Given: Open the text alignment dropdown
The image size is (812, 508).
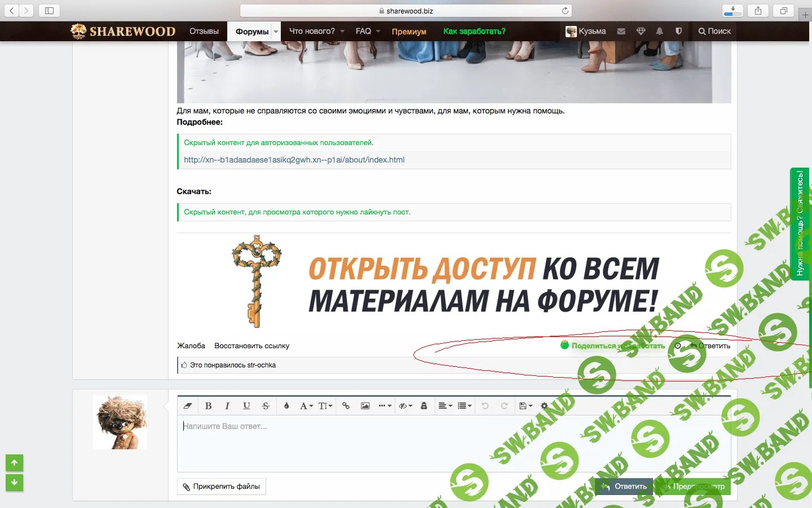Looking at the screenshot, I should pos(445,406).
